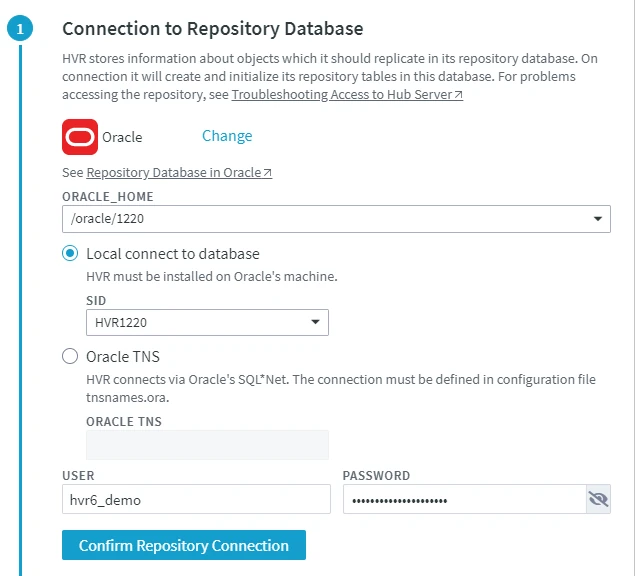
Task: Click the PASSWORD label
Action: click(x=377, y=476)
